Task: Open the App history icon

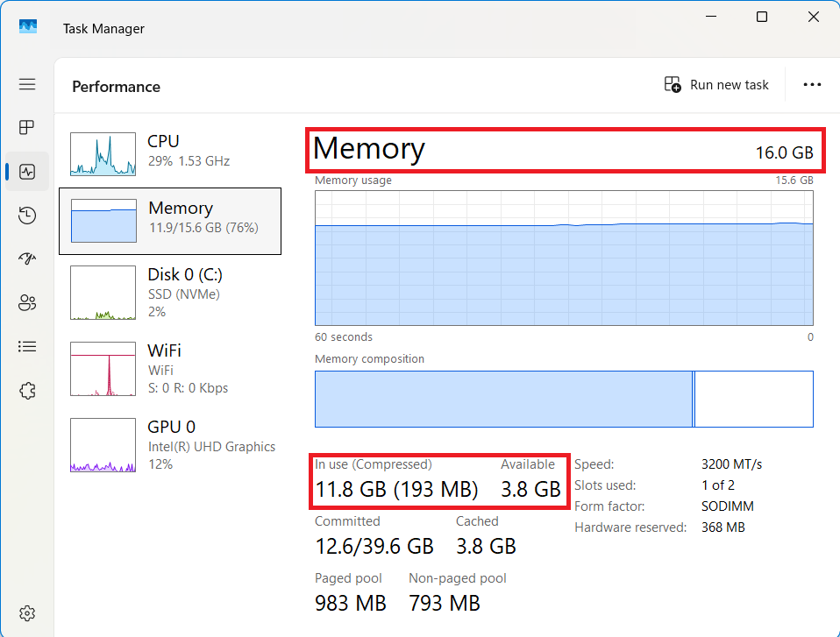Action: (x=27, y=216)
